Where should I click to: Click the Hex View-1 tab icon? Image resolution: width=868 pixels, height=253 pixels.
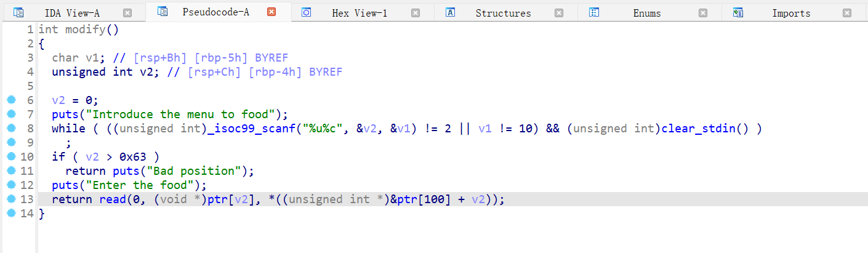pos(306,12)
